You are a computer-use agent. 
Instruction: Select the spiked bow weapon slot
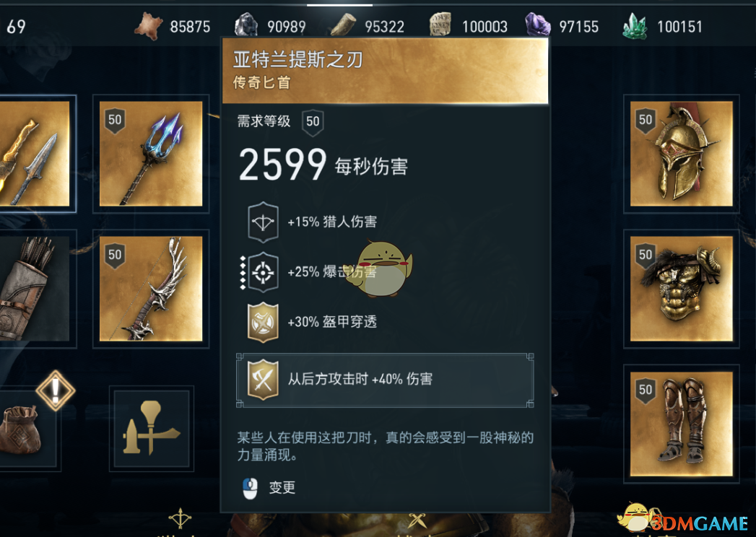point(151,289)
